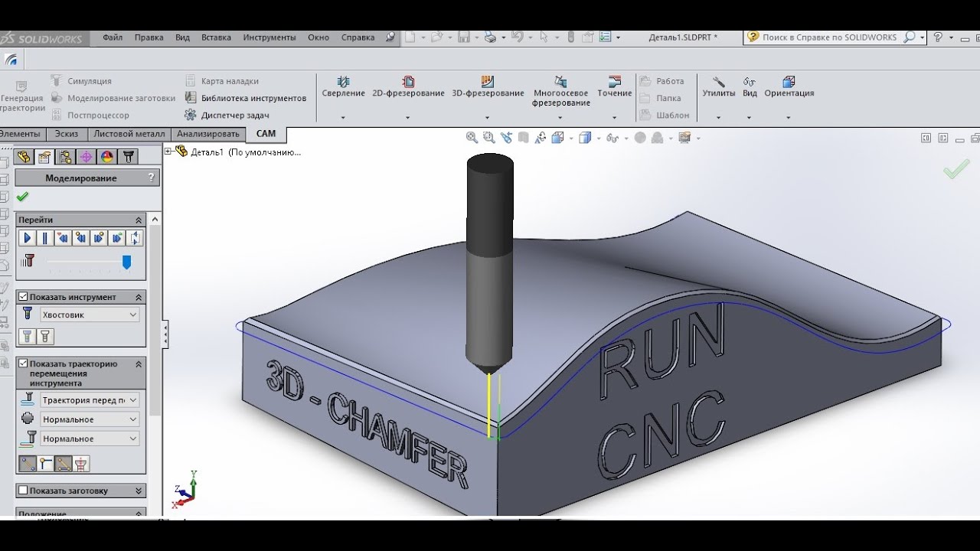Switch to the CAM tab
Image resolution: width=980 pixels, height=551 pixels.
(x=266, y=134)
